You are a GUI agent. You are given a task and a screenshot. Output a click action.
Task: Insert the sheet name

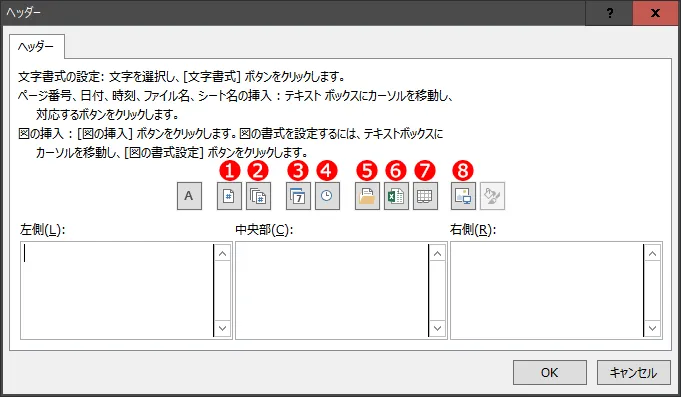click(x=425, y=196)
